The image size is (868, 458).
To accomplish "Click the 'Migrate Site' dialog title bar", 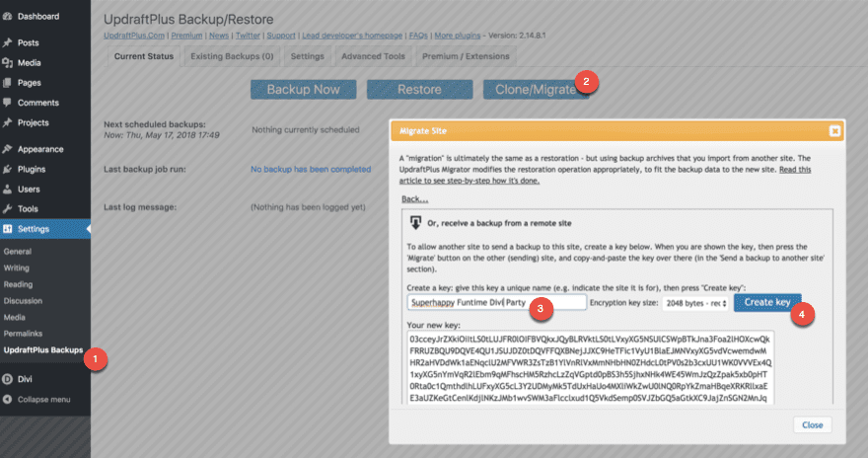I will click(x=617, y=130).
